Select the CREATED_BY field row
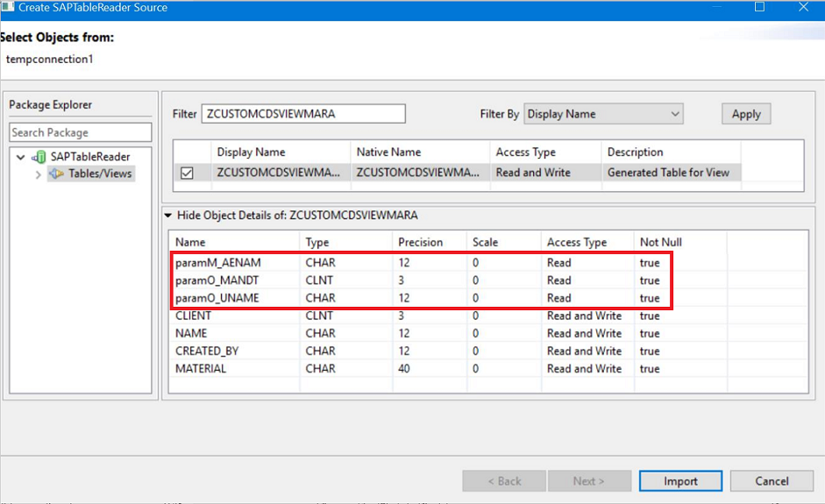Screen dimensions: 825x504 [x=207, y=351]
